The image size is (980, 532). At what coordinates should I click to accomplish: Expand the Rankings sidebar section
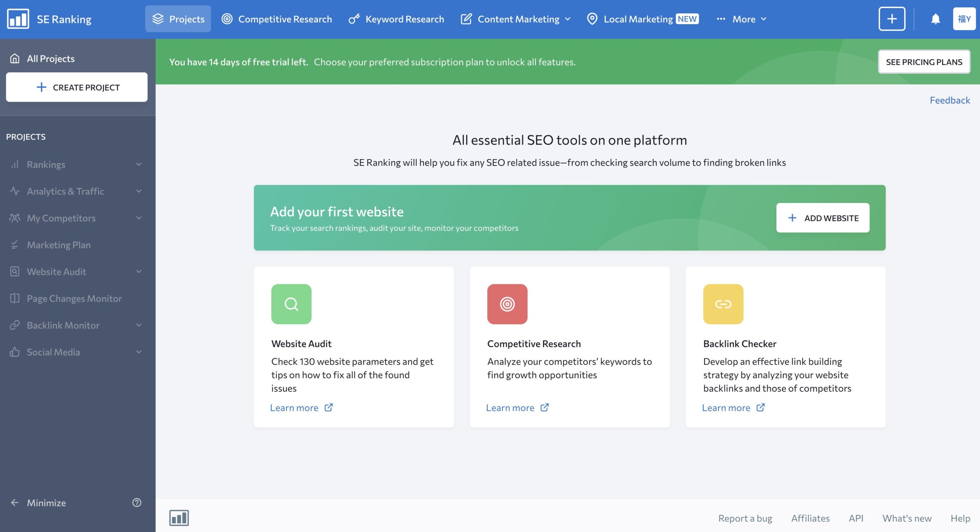(77, 164)
